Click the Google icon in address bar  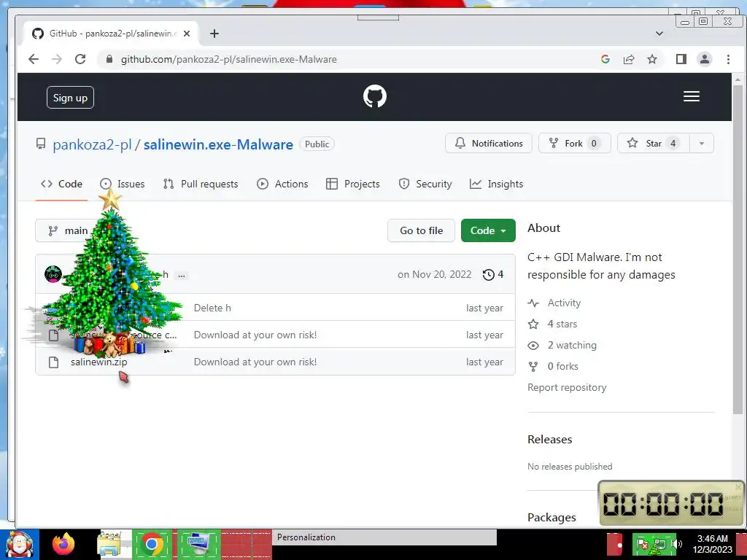tap(605, 59)
